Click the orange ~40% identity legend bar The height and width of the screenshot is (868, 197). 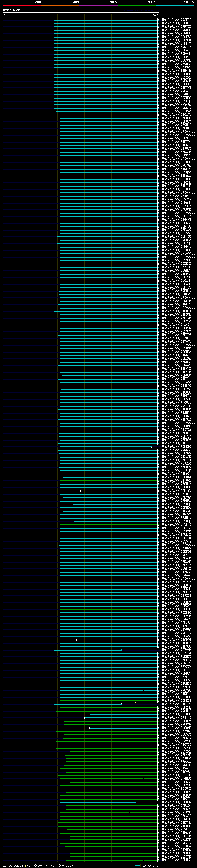pyautogui.click(x=60, y=6)
